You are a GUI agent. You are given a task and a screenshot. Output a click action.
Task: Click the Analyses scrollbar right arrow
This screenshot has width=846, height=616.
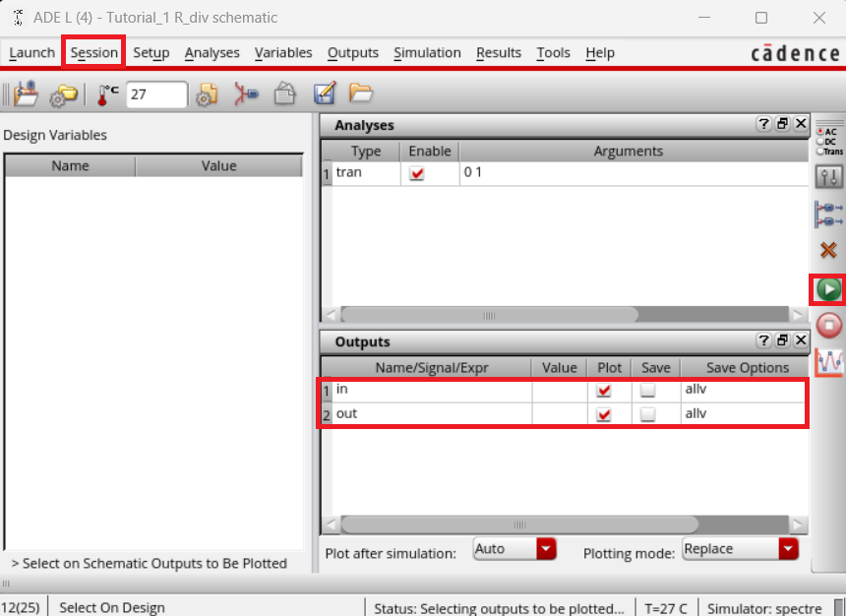(x=798, y=315)
